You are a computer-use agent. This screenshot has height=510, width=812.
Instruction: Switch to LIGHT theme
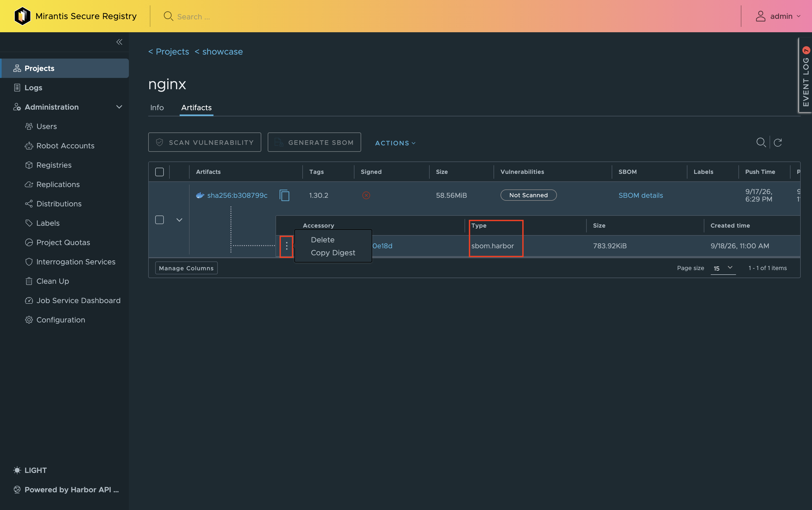tap(30, 470)
